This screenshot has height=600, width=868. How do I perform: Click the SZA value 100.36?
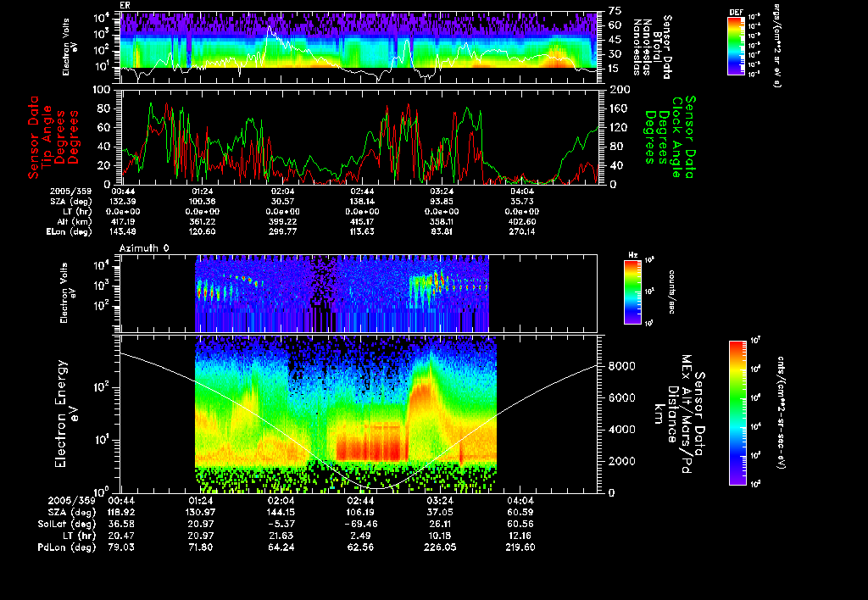pyautogui.click(x=202, y=202)
